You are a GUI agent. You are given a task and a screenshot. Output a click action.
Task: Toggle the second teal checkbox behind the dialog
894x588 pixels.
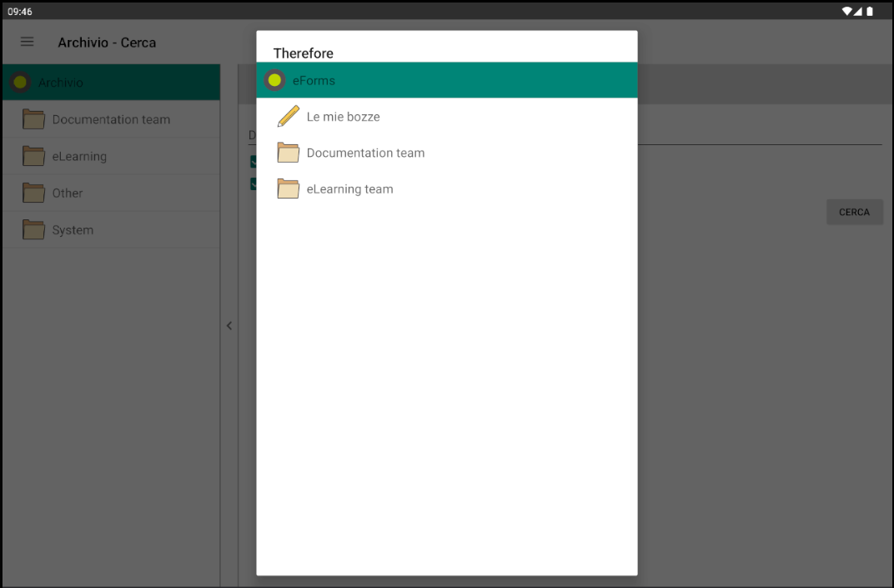(x=254, y=183)
